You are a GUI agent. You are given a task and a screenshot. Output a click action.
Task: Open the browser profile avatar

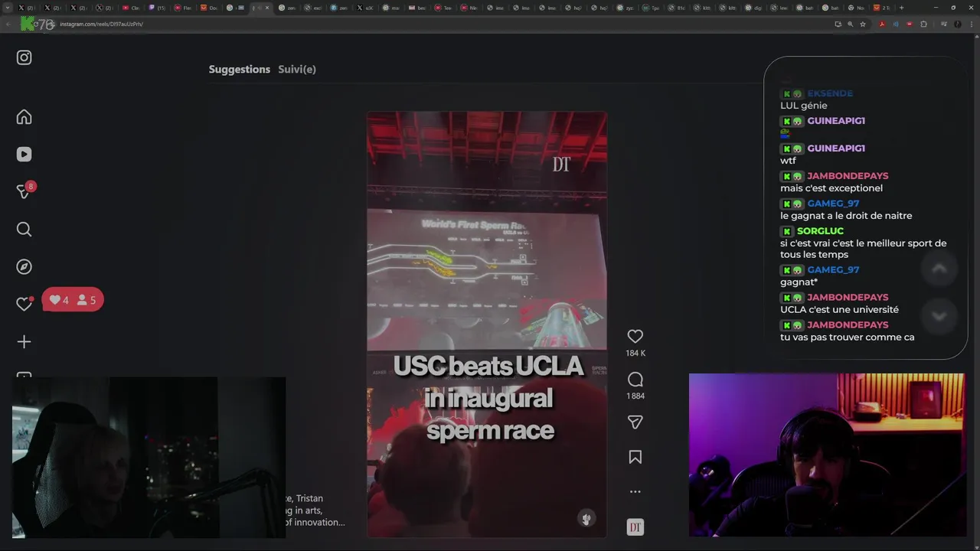pos(958,24)
